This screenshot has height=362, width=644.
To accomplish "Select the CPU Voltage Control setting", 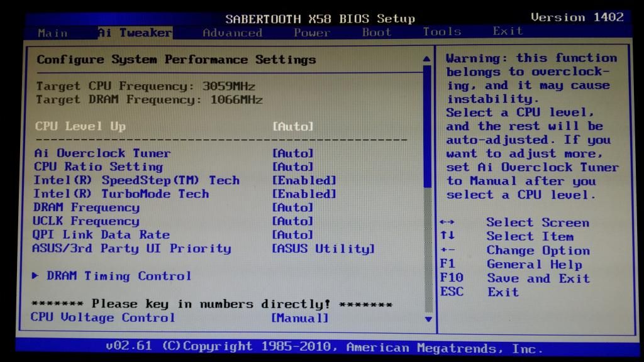I will pyautogui.click(x=103, y=317).
